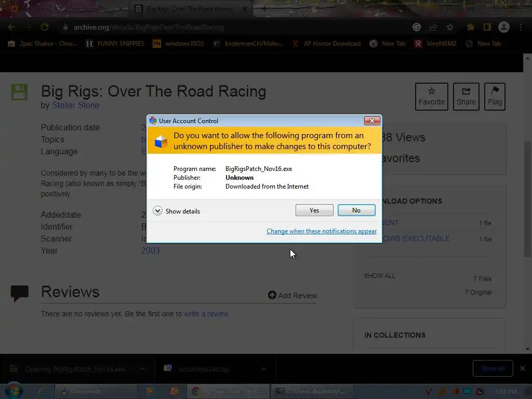Click the Favorite star button on archive page
The image size is (532, 399).
(x=431, y=96)
